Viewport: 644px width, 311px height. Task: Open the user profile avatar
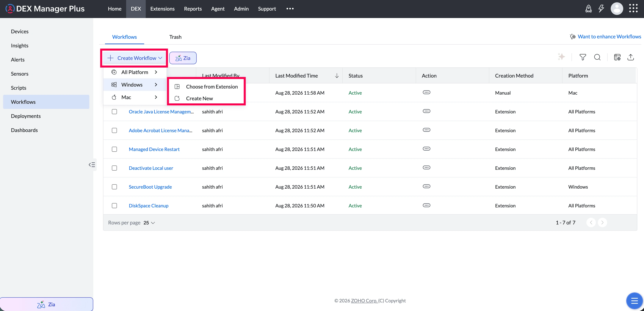click(617, 9)
